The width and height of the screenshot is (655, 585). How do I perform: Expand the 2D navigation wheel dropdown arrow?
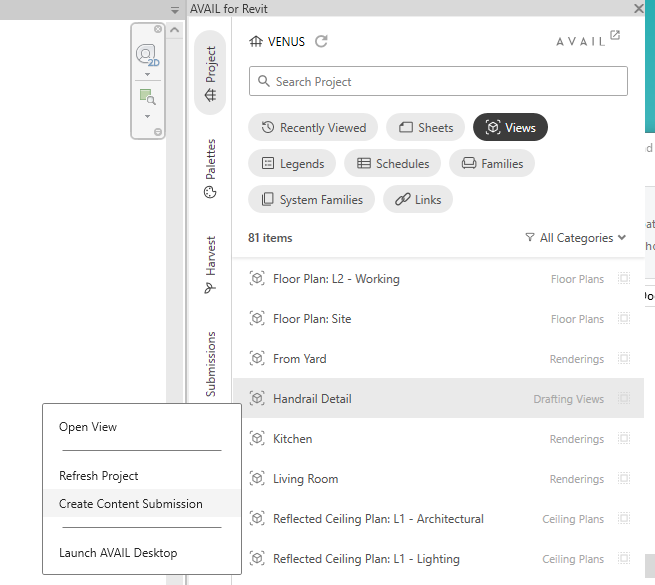[x=147, y=75]
